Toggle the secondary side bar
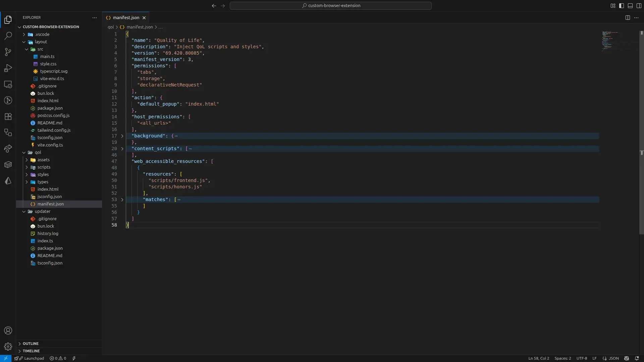Image resolution: width=644 pixels, height=362 pixels. tap(639, 6)
